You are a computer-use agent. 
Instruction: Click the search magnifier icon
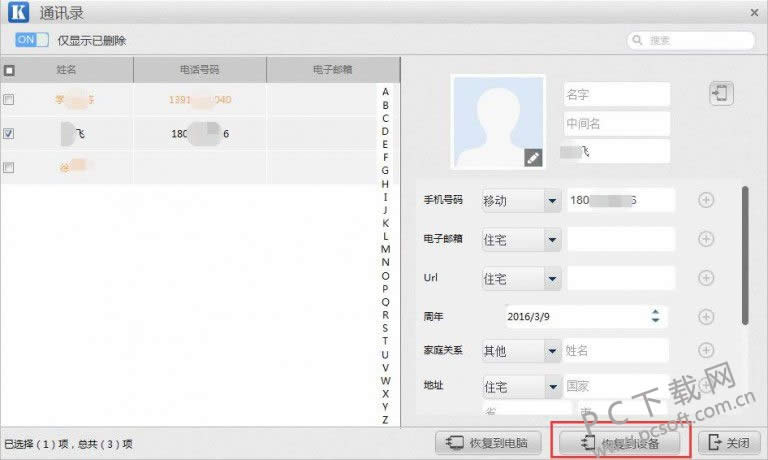(638, 41)
